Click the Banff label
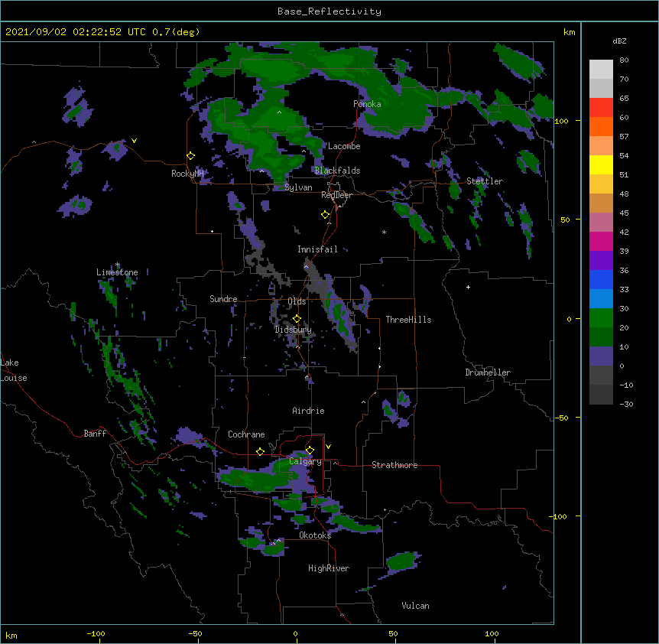 95,434
